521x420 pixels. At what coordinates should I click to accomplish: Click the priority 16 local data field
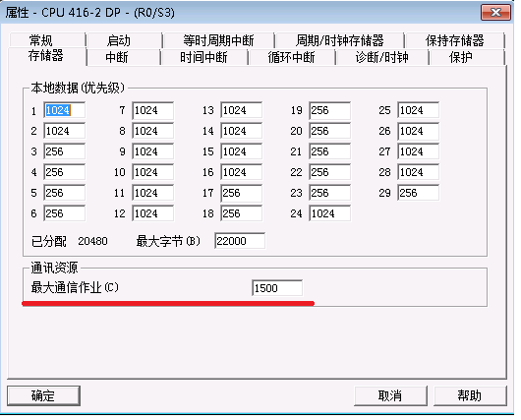click(241, 172)
